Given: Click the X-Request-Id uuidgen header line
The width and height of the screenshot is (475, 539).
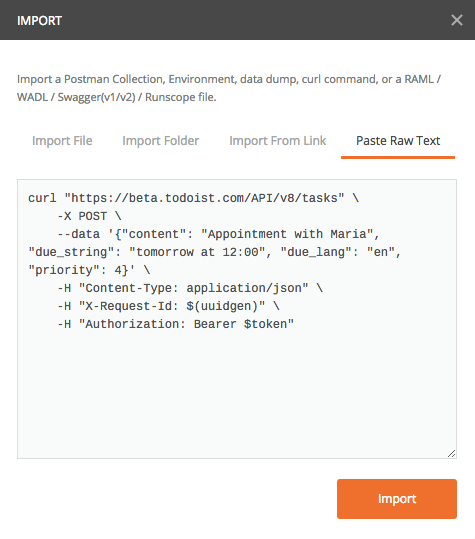Looking at the screenshot, I should [x=168, y=306].
